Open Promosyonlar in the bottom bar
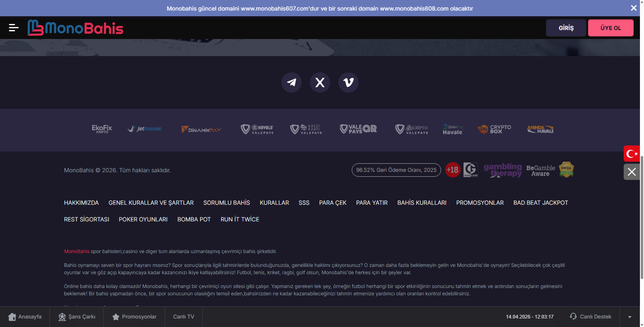This screenshot has height=327, width=644. click(134, 317)
